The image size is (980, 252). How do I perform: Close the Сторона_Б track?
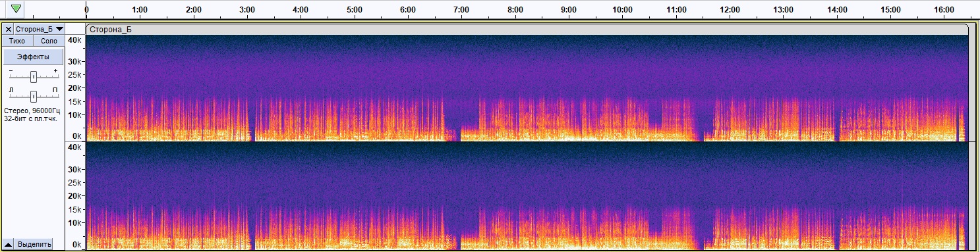click(8, 29)
